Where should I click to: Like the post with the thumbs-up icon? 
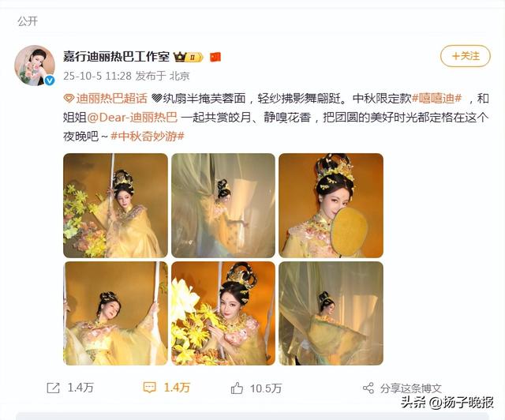click(237, 388)
